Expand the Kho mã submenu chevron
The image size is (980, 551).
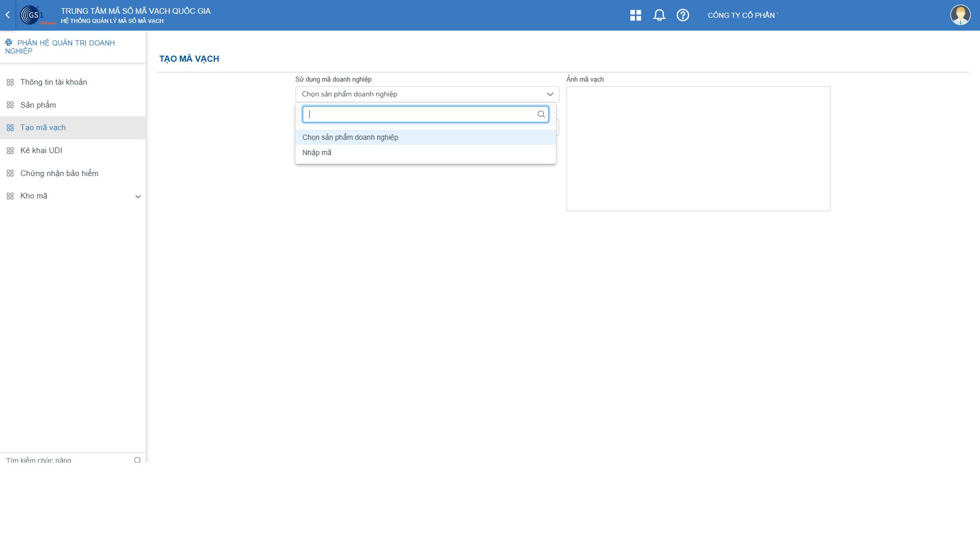138,196
